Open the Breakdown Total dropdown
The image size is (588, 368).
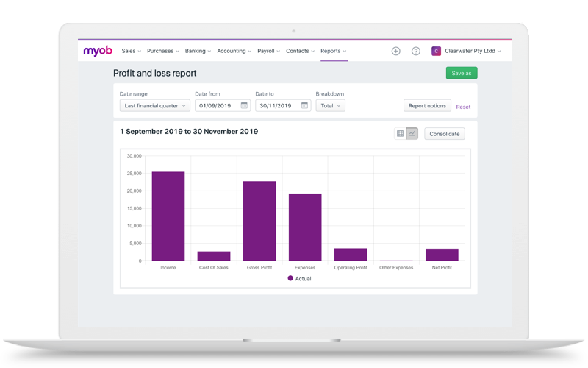(330, 105)
